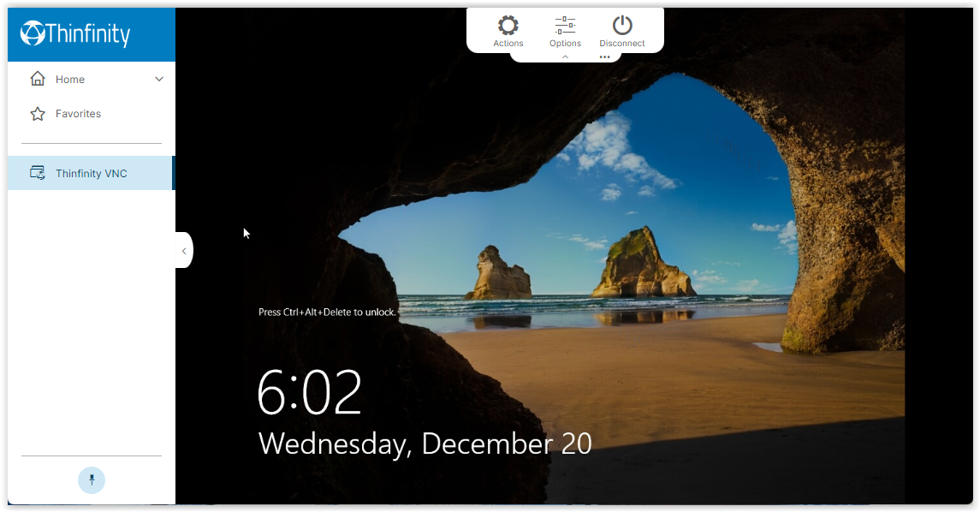Go to Home in the sidebar
Image resolution: width=980 pixels, height=512 pixels.
[92, 80]
